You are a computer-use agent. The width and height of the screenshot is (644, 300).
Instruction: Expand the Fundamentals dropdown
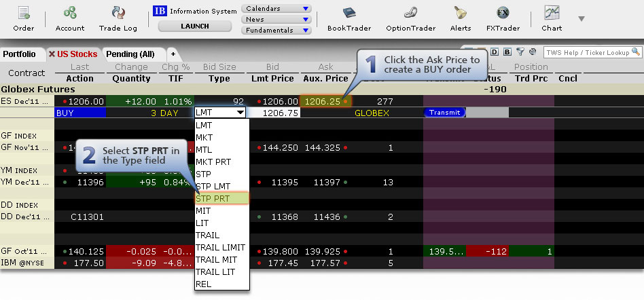coord(276,31)
